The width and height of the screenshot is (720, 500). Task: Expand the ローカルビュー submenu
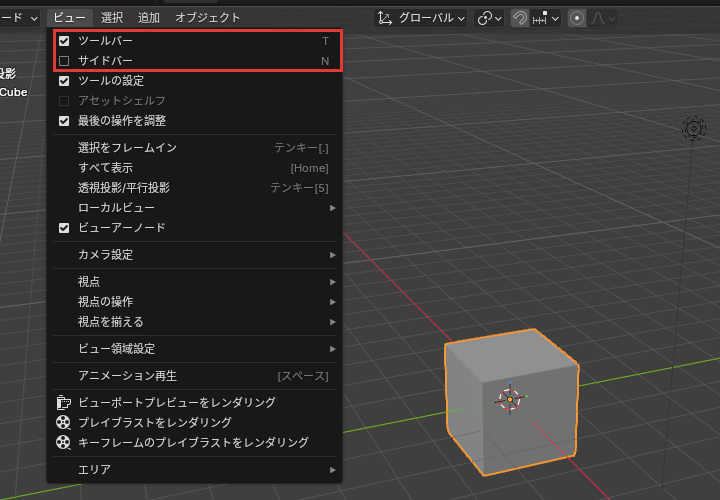tap(195, 208)
